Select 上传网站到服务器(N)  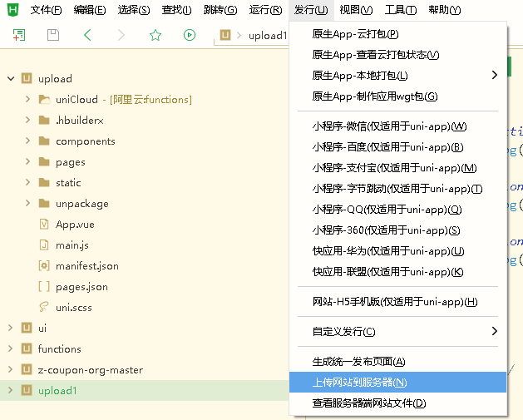(397, 383)
